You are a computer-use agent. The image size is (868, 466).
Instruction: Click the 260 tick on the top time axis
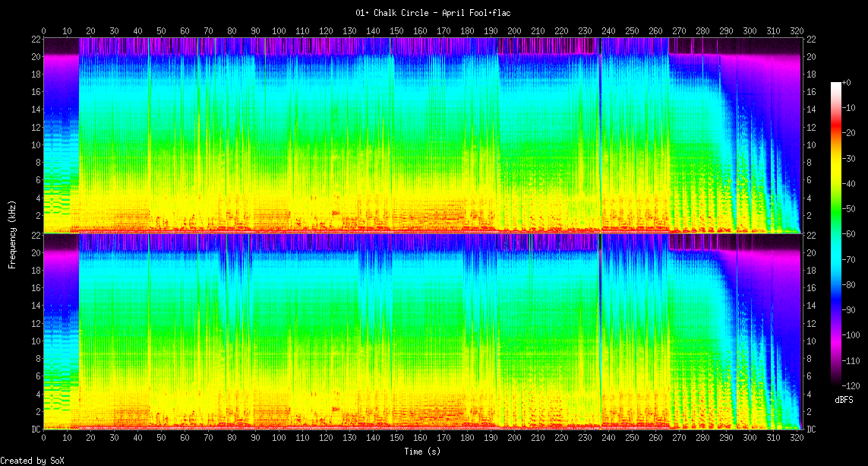click(655, 30)
